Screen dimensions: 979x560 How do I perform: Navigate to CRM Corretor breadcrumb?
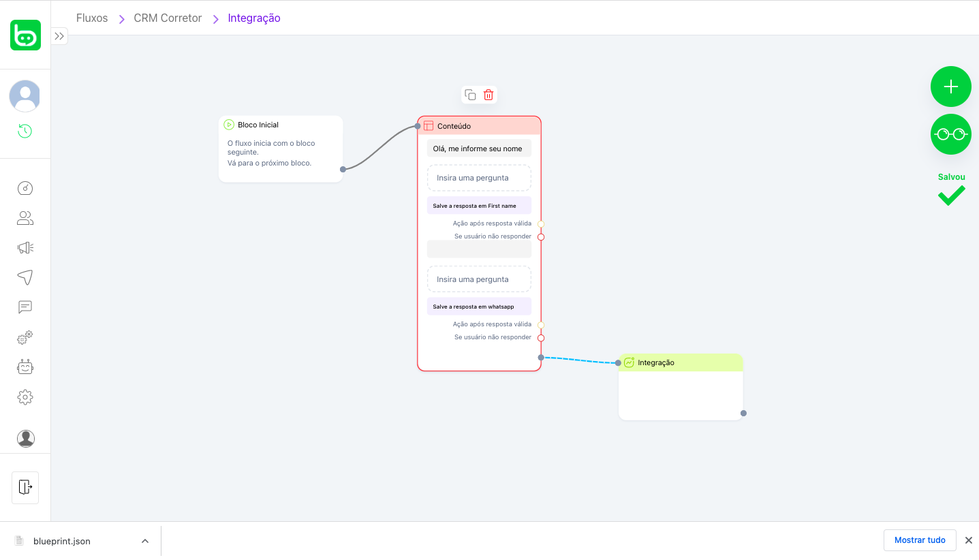coord(168,18)
